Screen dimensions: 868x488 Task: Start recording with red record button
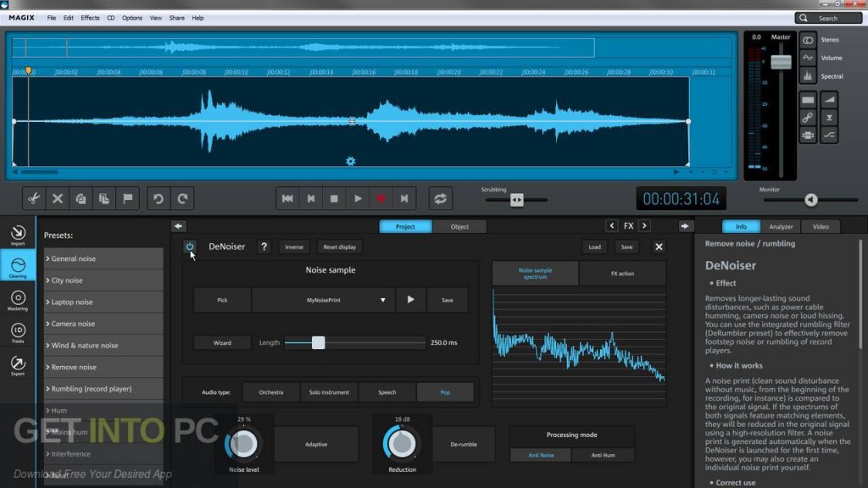[x=381, y=198]
